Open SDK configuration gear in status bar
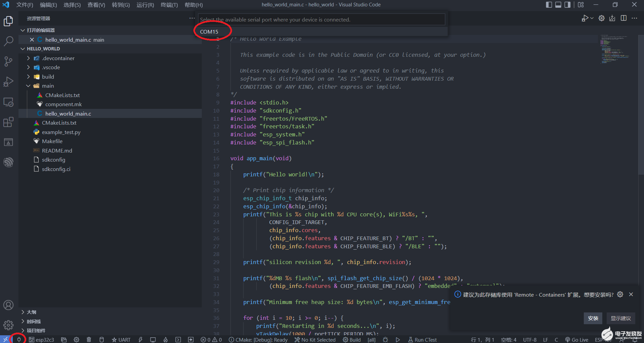The image size is (644, 343). 76,340
